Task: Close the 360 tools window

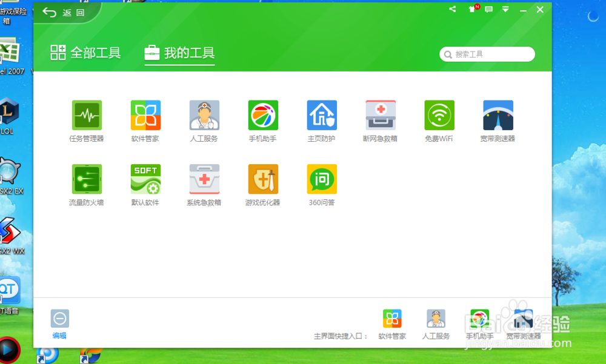Action: (540, 9)
